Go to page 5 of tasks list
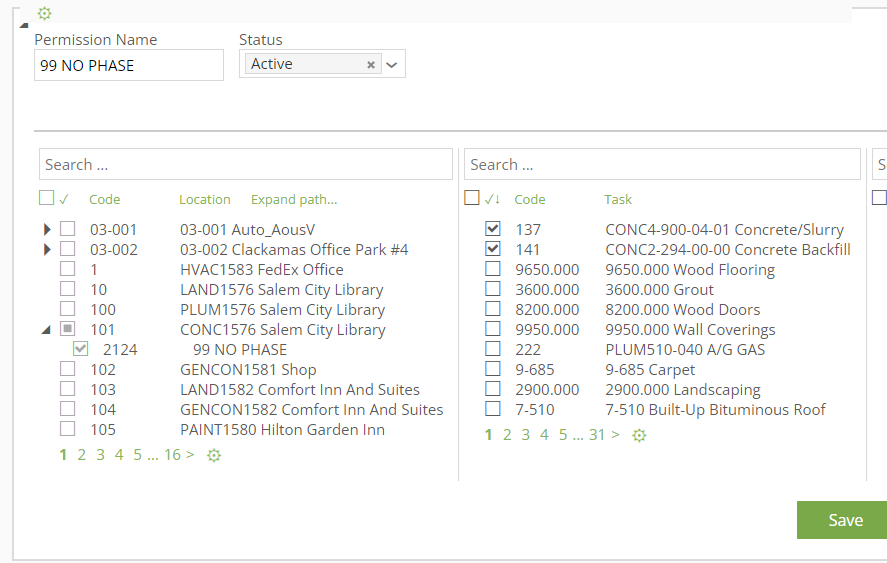887x563 pixels. point(563,435)
